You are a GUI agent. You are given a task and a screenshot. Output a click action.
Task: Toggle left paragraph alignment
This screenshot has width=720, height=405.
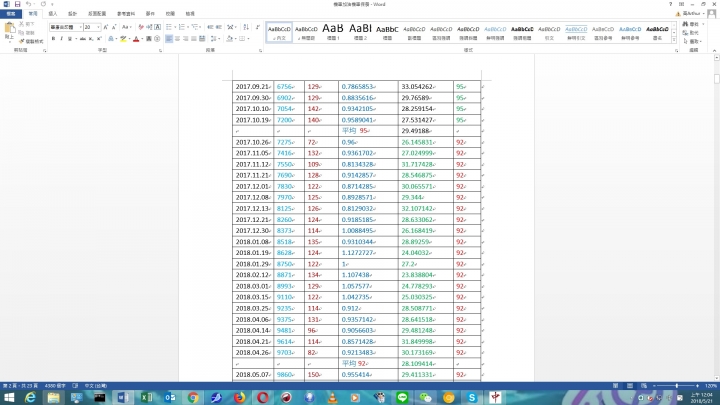click(169, 39)
